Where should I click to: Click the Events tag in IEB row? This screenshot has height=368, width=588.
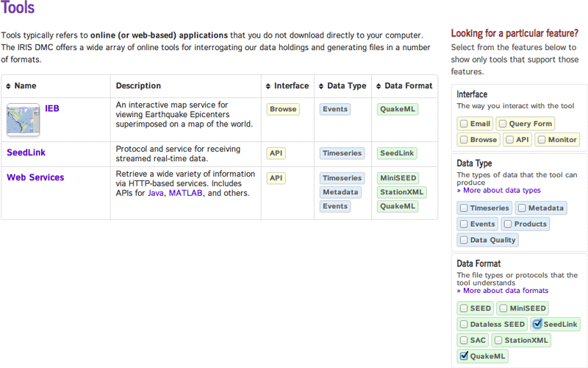click(x=335, y=109)
